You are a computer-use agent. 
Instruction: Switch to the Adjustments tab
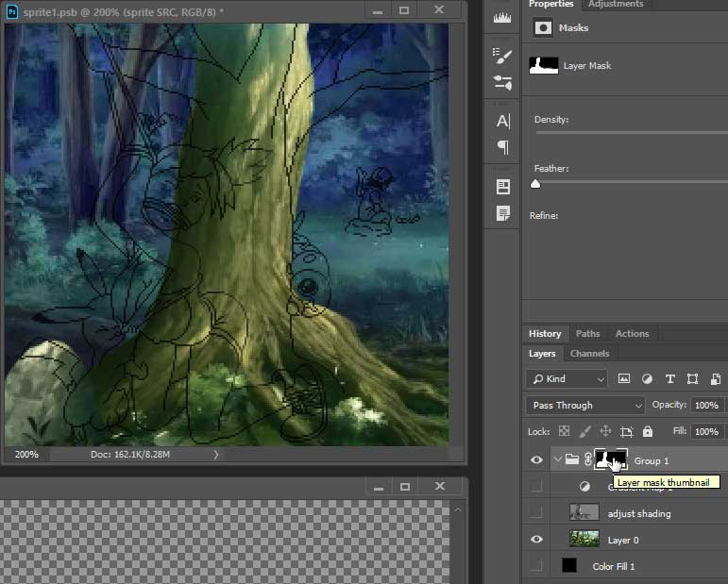coord(616,5)
